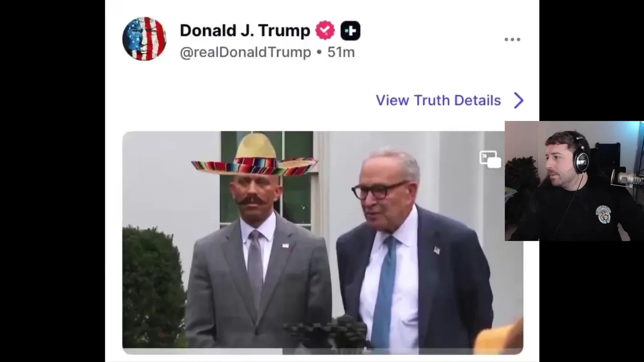Open the three-dot more options menu

point(512,40)
